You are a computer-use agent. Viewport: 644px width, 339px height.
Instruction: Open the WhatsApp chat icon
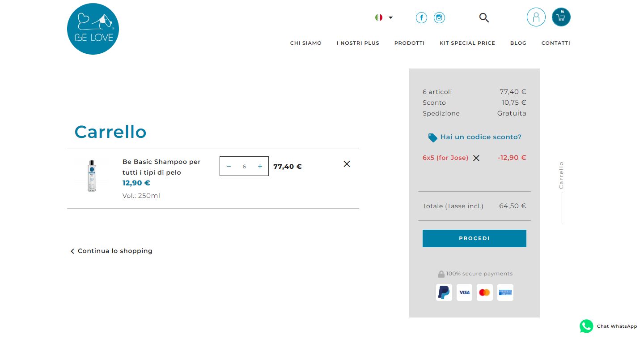pos(586,326)
